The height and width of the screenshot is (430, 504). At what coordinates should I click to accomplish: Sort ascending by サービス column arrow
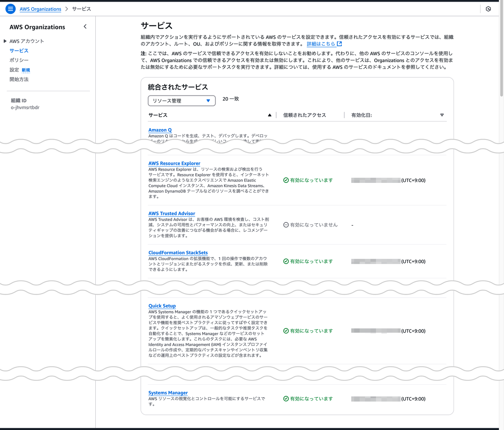click(x=270, y=115)
